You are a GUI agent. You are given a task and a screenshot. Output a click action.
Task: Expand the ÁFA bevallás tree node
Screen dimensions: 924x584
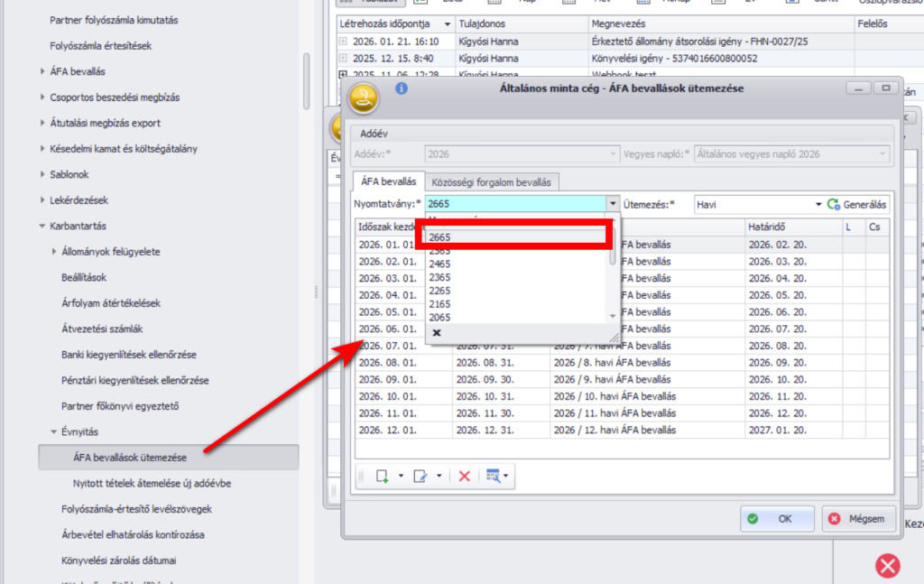(43, 71)
